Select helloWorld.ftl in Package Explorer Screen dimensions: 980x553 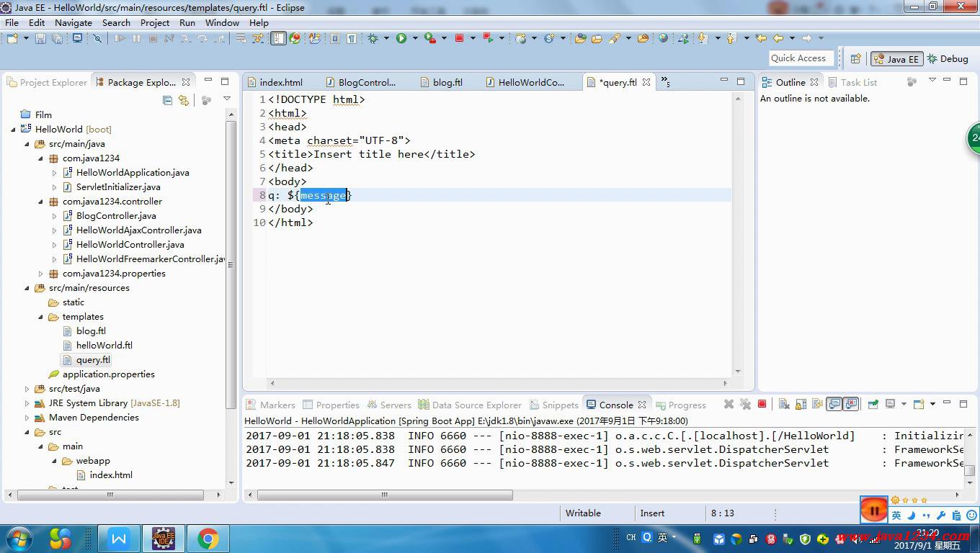[x=97, y=346]
